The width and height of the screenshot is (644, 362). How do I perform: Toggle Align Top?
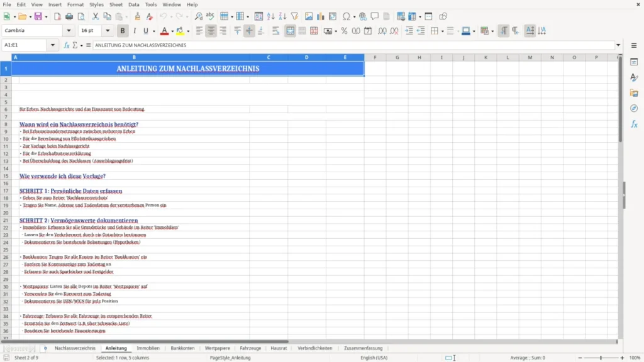(x=237, y=31)
